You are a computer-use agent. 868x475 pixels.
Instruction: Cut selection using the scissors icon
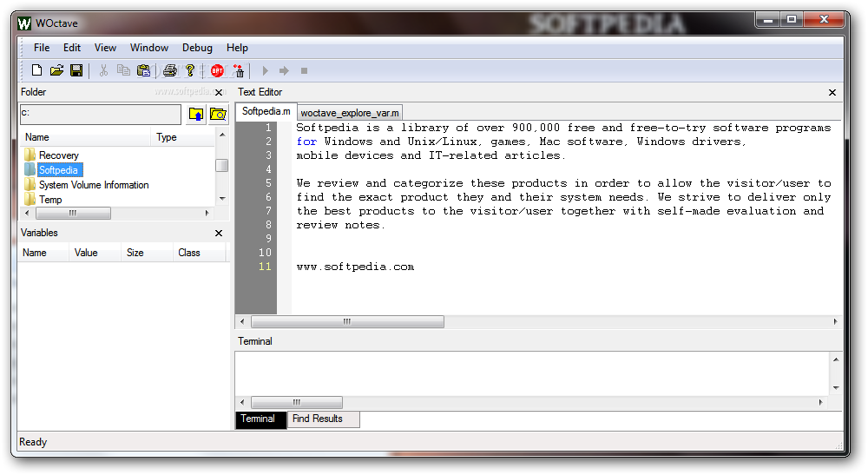103,70
